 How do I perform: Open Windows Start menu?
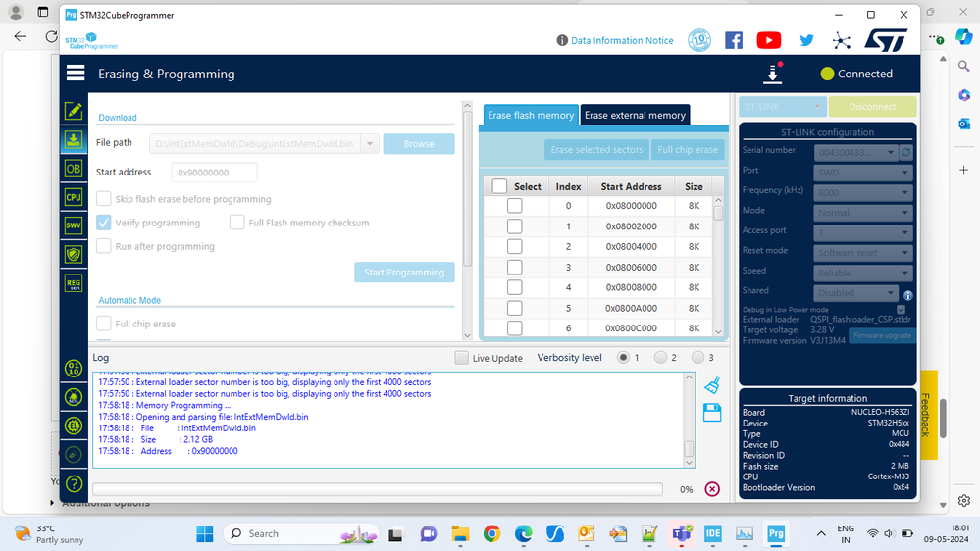click(x=205, y=534)
